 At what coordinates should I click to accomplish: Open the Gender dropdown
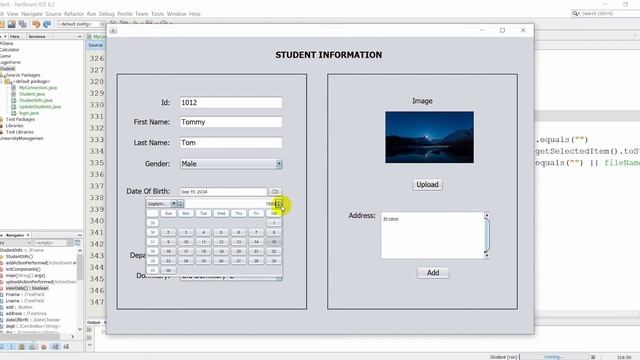(279, 164)
